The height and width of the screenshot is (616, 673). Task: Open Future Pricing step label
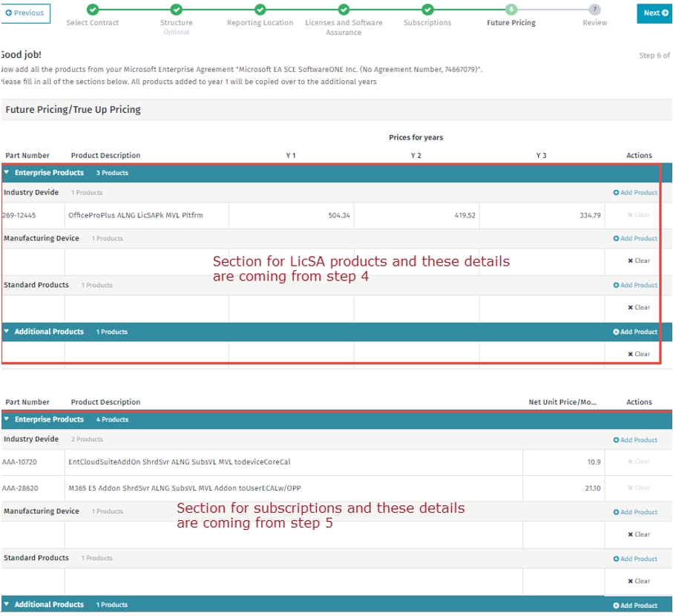click(x=511, y=23)
